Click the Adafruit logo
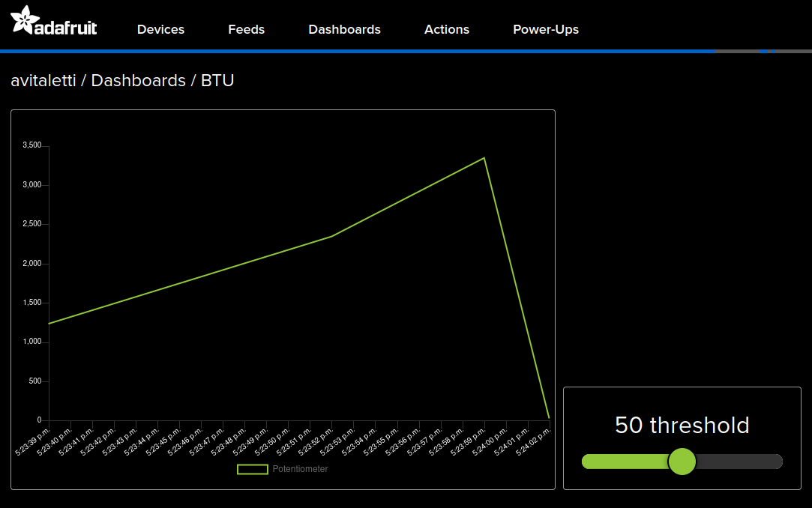 pyautogui.click(x=54, y=21)
